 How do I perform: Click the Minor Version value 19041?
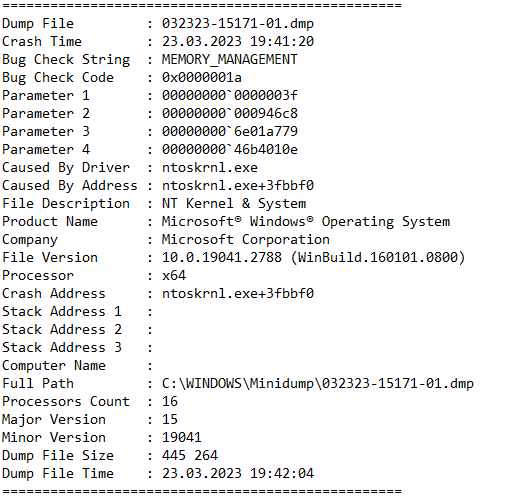(182, 438)
